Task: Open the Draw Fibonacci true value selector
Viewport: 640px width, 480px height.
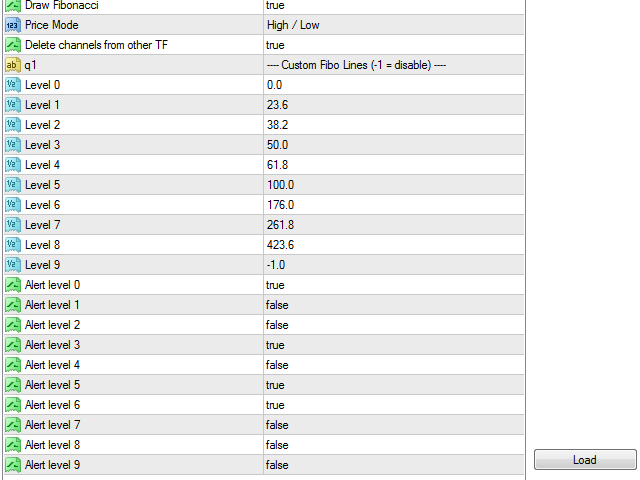Action: [x=394, y=6]
